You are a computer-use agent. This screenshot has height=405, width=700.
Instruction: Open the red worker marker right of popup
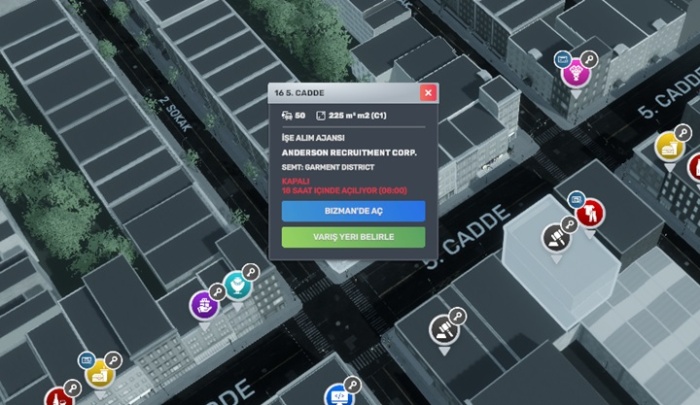click(589, 213)
